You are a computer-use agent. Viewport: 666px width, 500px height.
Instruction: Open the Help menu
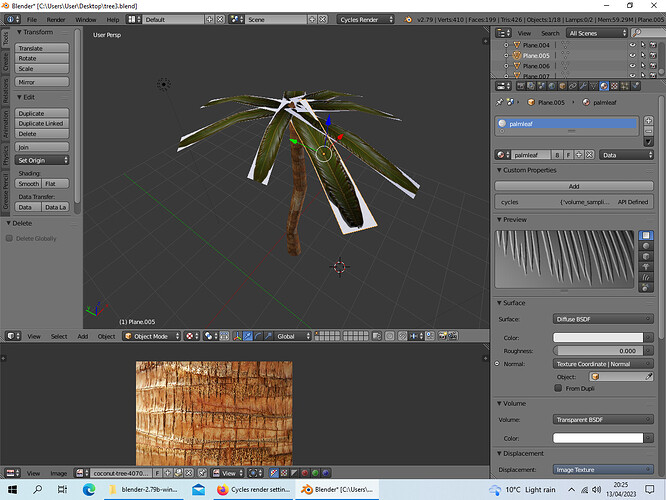tap(113, 20)
